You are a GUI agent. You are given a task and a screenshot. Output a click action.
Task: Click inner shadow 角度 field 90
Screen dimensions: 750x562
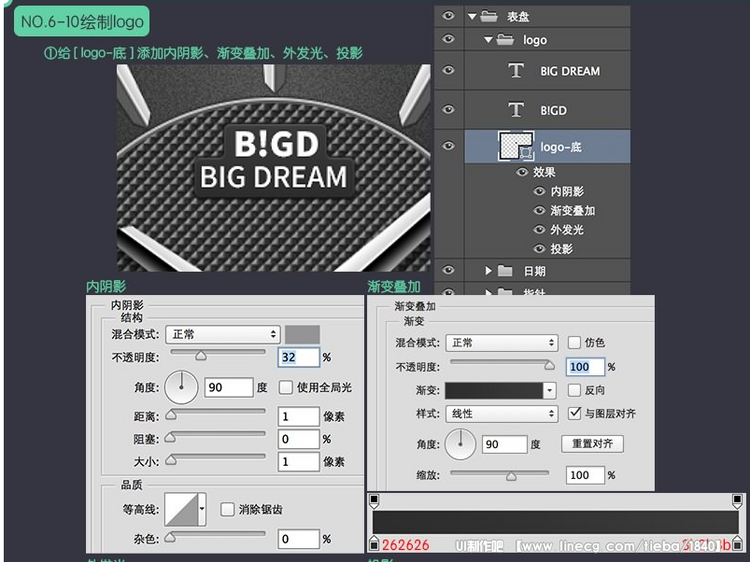(229, 387)
